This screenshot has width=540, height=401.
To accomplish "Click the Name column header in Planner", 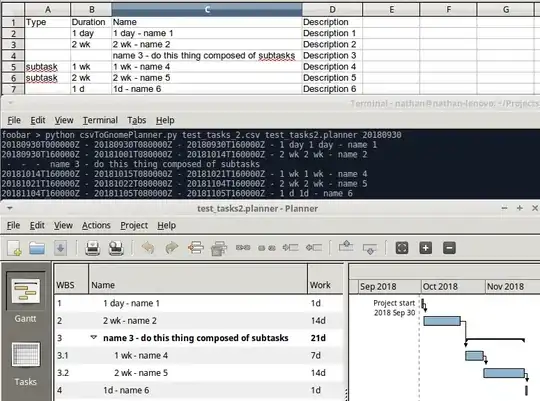I will coord(198,279).
